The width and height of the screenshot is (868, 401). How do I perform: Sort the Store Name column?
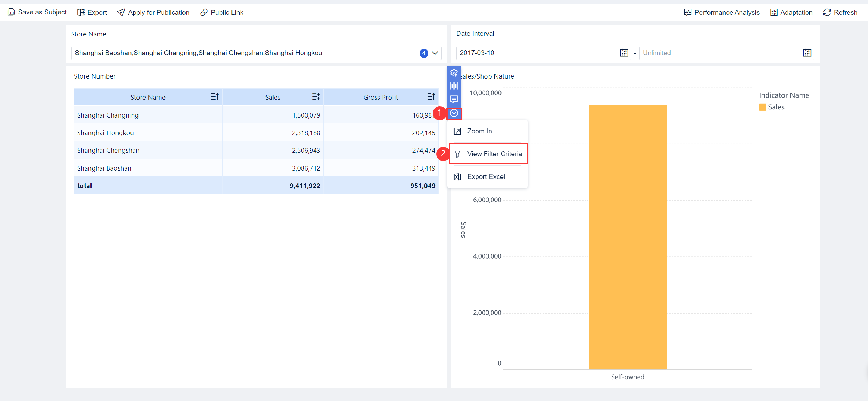click(x=215, y=96)
